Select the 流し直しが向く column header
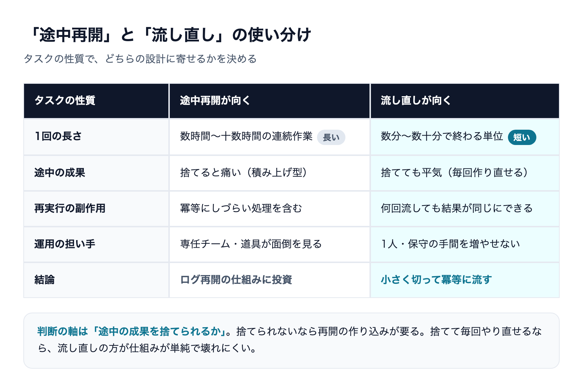This screenshot has height=392, width=583. 465,101
